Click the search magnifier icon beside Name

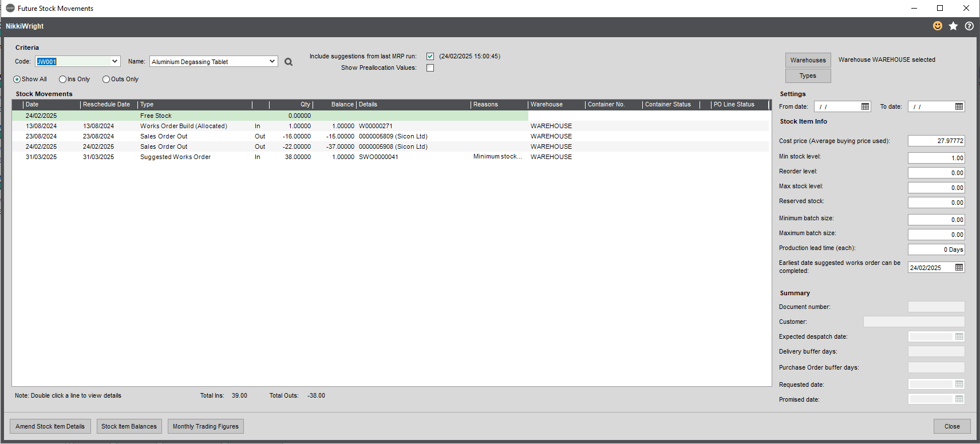click(x=289, y=62)
